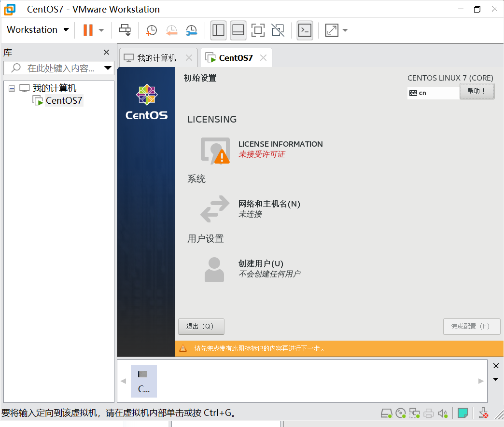This screenshot has height=427, width=504.
Task: Open the dropdown arrow next to the pause button
Action: tap(101, 30)
